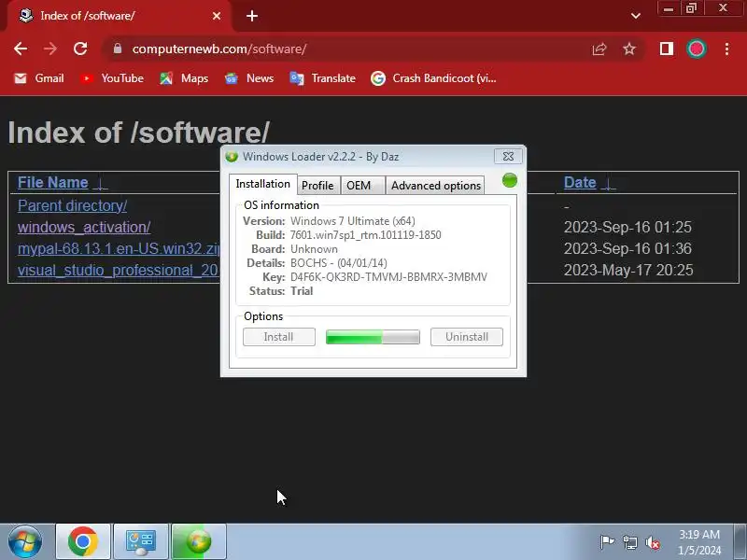Open the Translate bookmark

click(322, 78)
